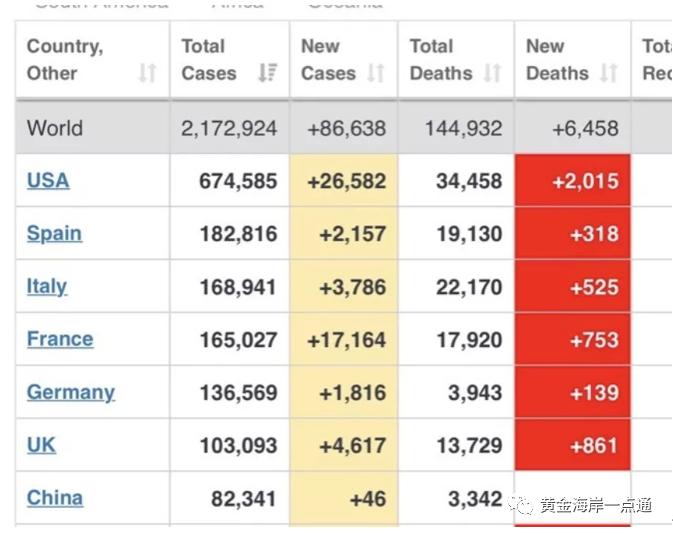The width and height of the screenshot is (673, 534).
Task: Click USA's red +2,015 new deaths cell
Action: (573, 181)
